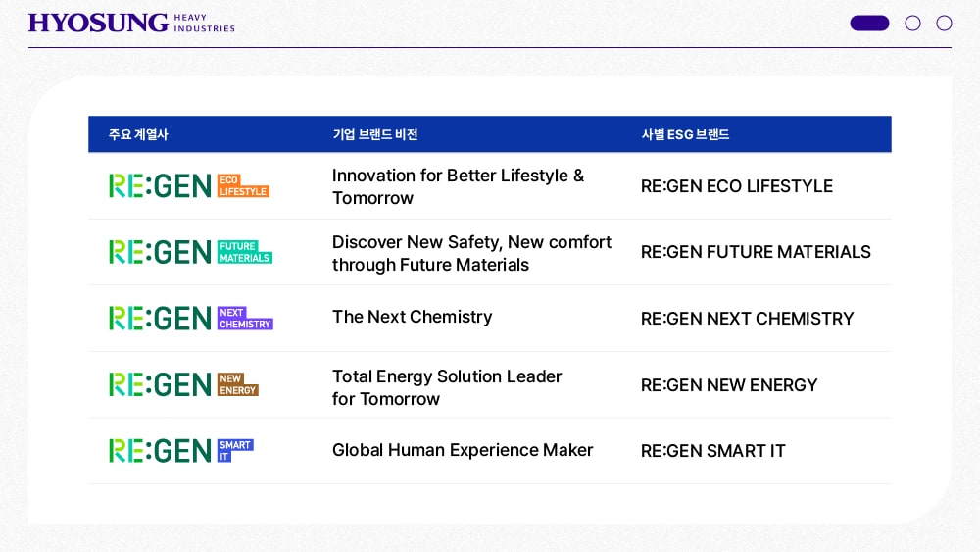Switch to the second slide indicator circle
980x552 pixels.
tap(912, 24)
